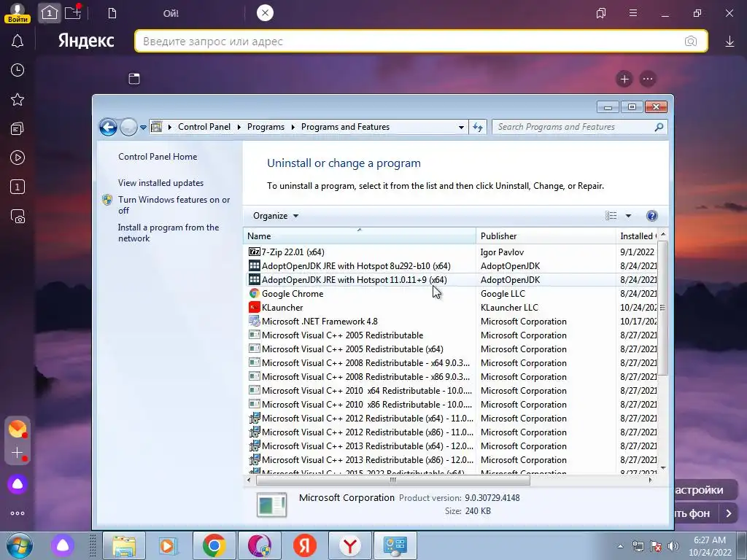The image size is (747, 560).
Task: Open the help question mark button
Action: point(651,216)
